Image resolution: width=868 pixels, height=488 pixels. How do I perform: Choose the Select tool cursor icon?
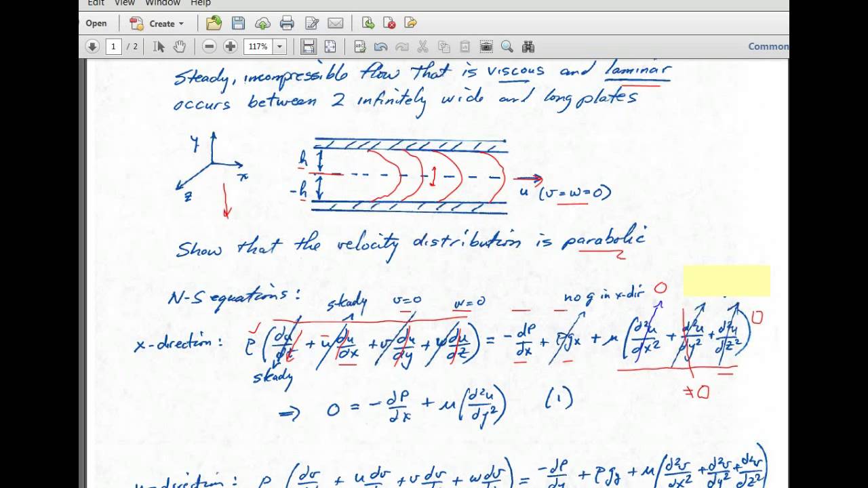click(x=159, y=47)
